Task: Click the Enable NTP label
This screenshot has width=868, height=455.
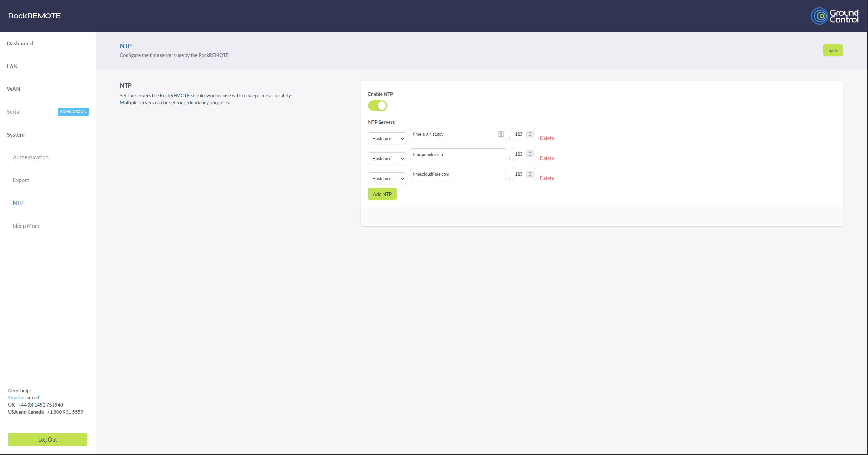Action: [381, 94]
